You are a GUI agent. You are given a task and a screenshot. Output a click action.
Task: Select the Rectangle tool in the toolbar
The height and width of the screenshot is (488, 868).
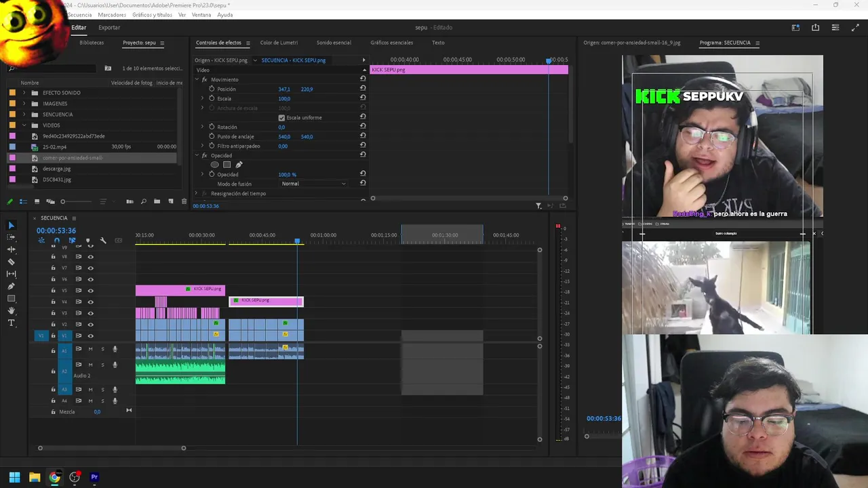tap(11, 298)
